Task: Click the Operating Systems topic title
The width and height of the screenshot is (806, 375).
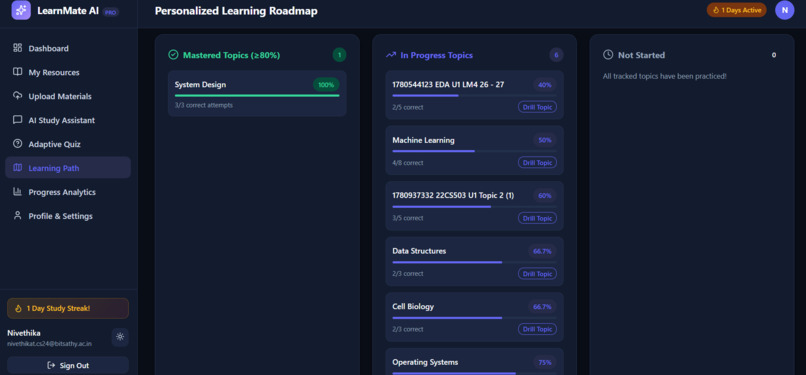Action: tap(425, 362)
